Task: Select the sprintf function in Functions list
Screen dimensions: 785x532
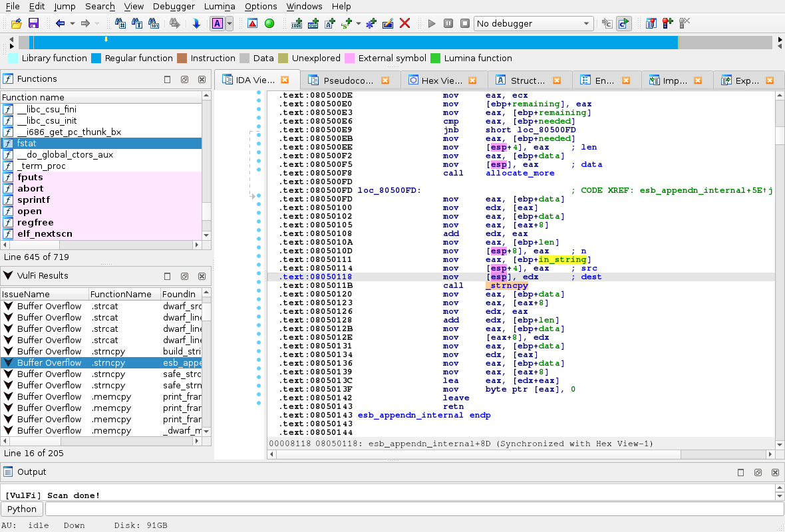Action: [x=34, y=200]
